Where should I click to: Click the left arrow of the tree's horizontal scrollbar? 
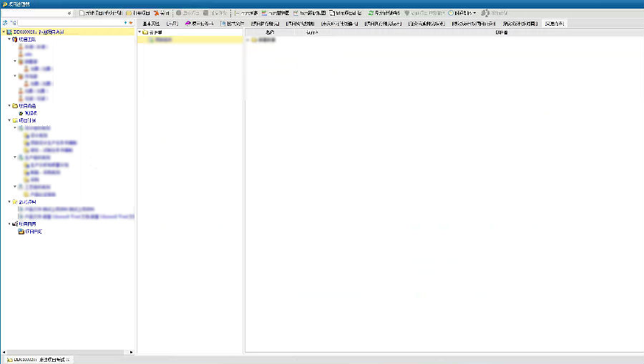[4, 352]
